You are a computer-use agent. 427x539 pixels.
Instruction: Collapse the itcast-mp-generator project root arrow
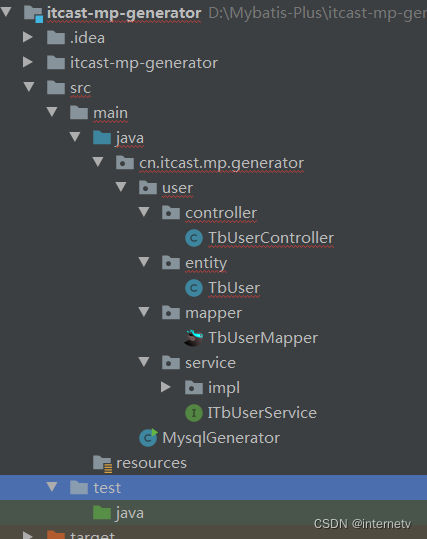coord(6,12)
